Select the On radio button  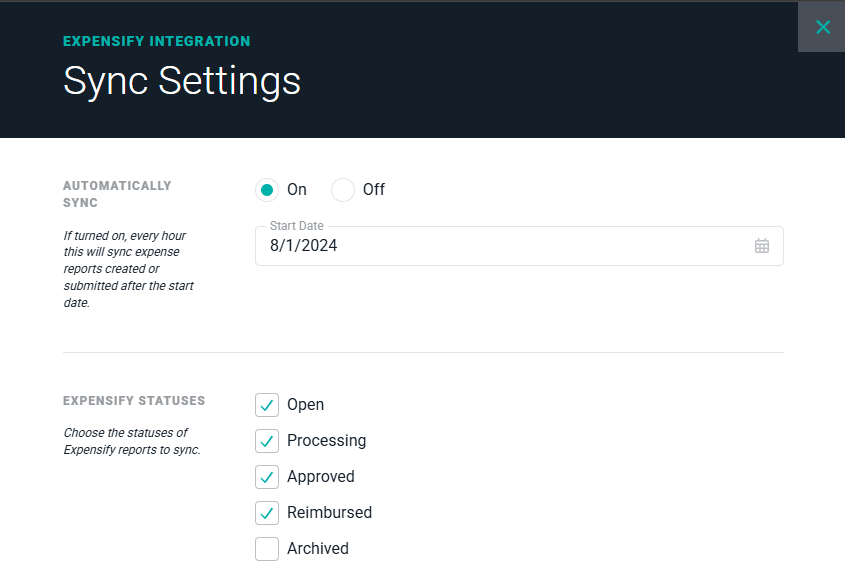(x=267, y=190)
